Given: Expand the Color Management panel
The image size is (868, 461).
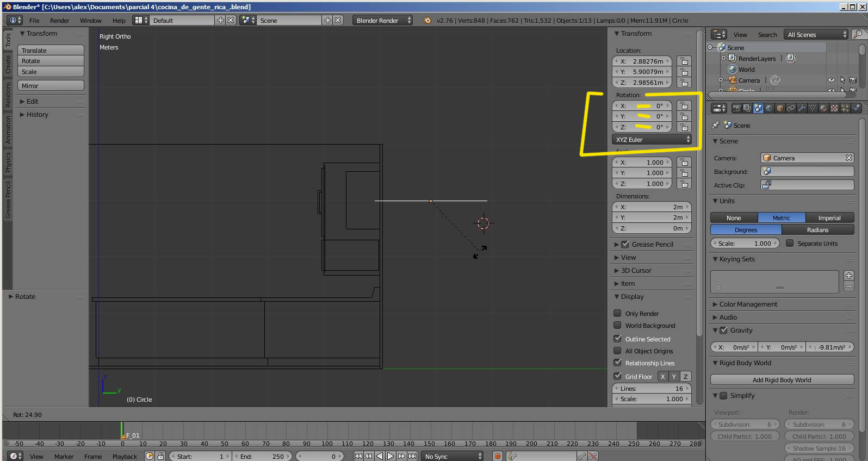Looking at the screenshot, I should [x=748, y=304].
